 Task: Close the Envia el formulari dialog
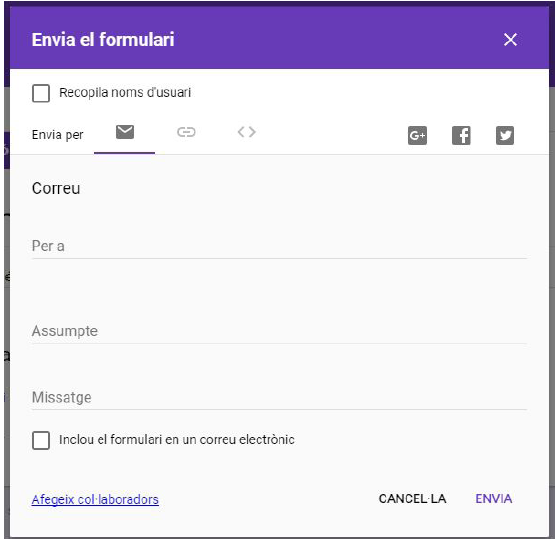(510, 39)
